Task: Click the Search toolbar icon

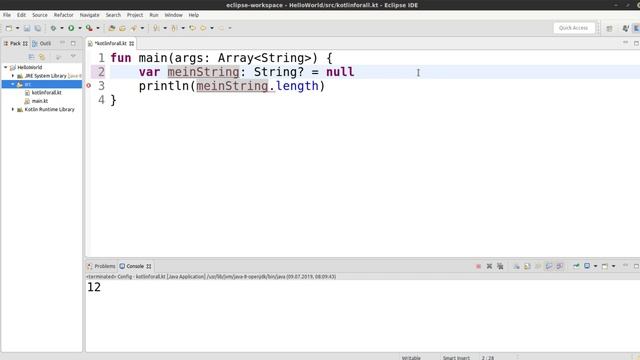Action: [x=133, y=28]
